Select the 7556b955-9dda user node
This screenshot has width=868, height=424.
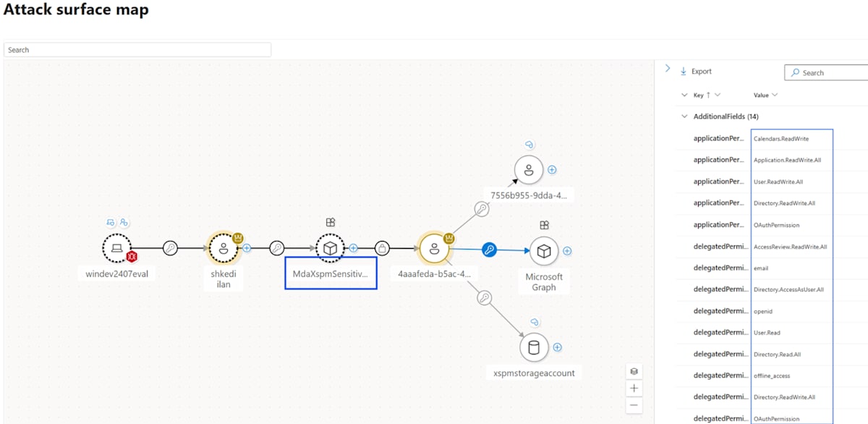529,170
